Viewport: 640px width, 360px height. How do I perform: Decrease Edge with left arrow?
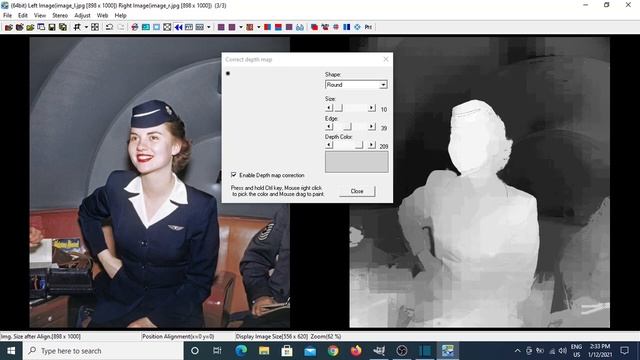[x=329, y=127]
